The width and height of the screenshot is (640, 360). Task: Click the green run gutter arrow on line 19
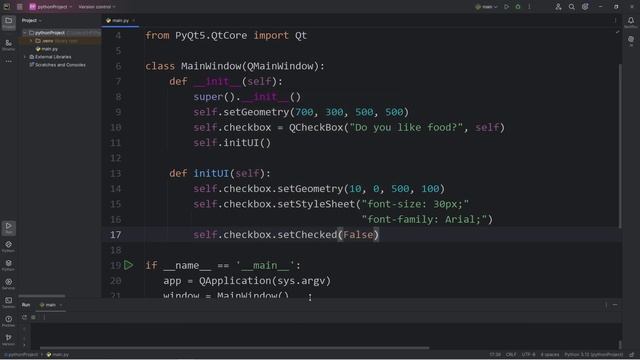coord(129,265)
